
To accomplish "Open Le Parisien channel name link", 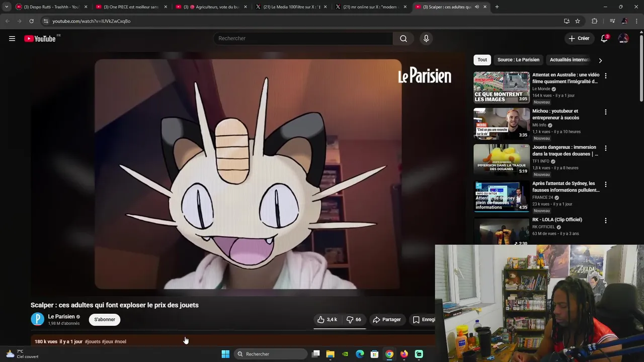I will coord(61,316).
